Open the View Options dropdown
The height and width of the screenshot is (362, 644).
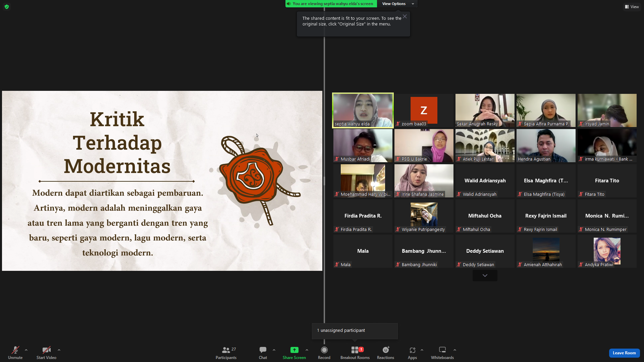398,4
